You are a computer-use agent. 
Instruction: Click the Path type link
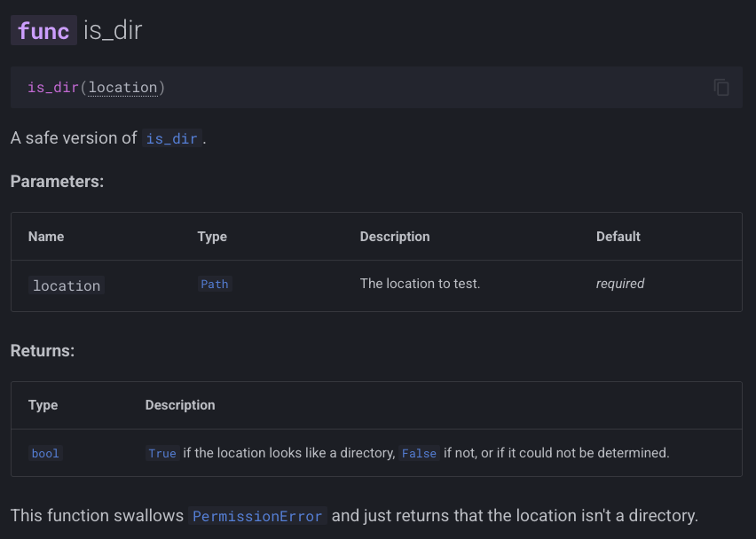click(x=215, y=285)
